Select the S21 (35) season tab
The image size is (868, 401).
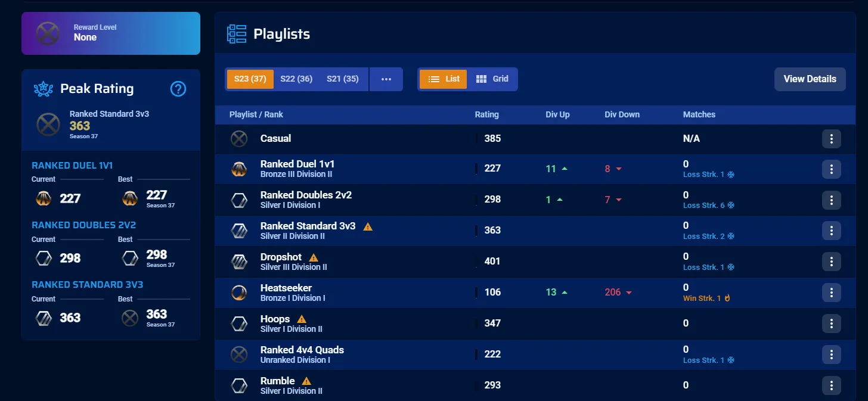343,79
